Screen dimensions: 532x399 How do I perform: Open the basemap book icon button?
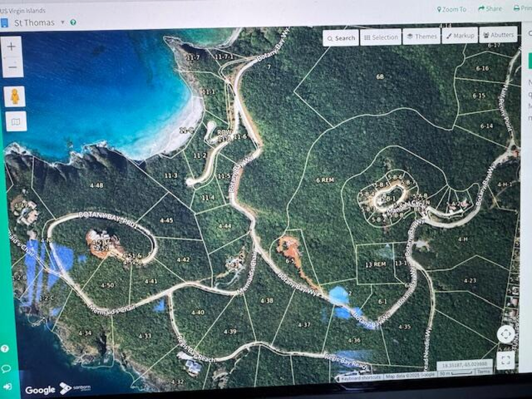click(16, 122)
